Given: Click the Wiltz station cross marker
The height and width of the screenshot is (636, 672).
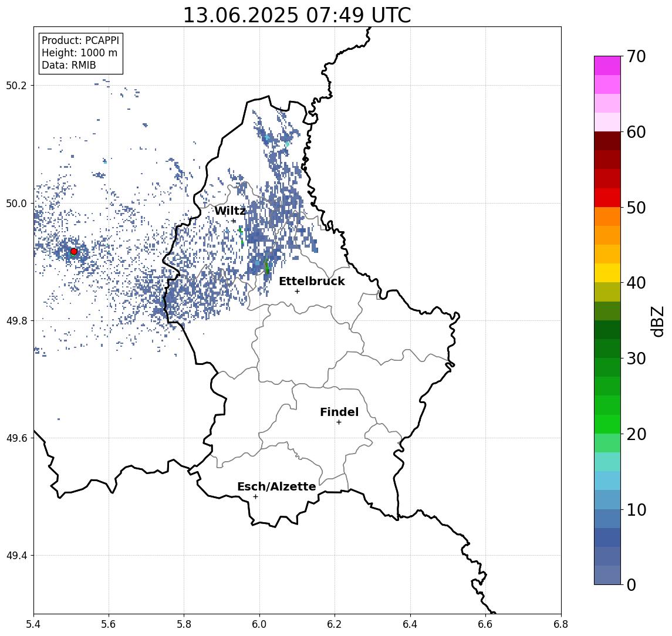Looking at the screenshot, I should point(234,221).
